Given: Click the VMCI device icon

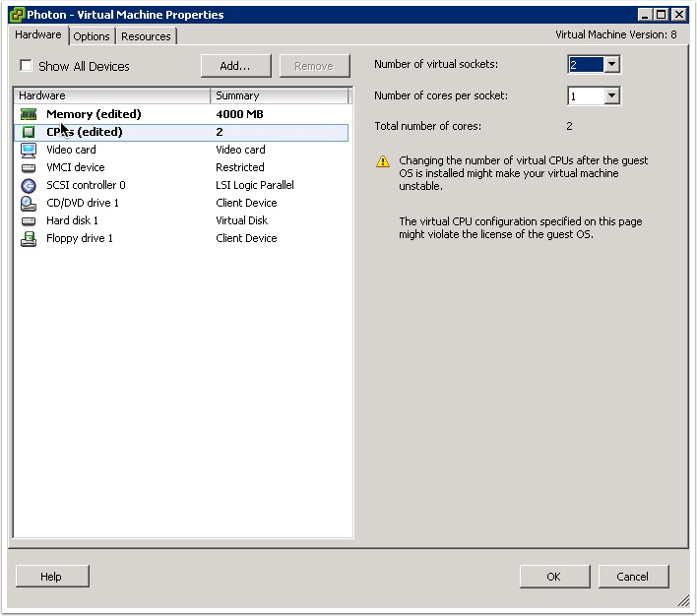Looking at the screenshot, I should click(29, 167).
